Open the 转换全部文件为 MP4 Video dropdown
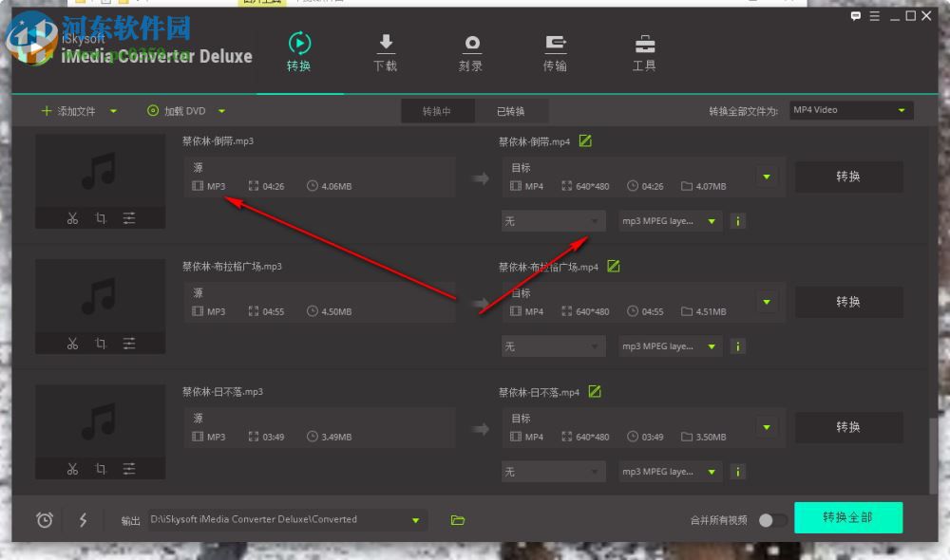 click(850, 109)
